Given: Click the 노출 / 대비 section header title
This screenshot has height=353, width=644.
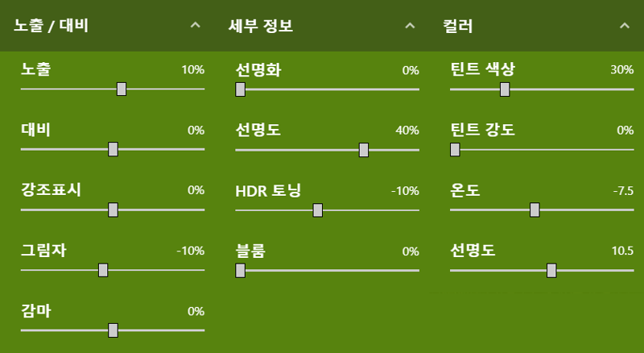Looking at the screenshot, I should (x=51, y=26).
